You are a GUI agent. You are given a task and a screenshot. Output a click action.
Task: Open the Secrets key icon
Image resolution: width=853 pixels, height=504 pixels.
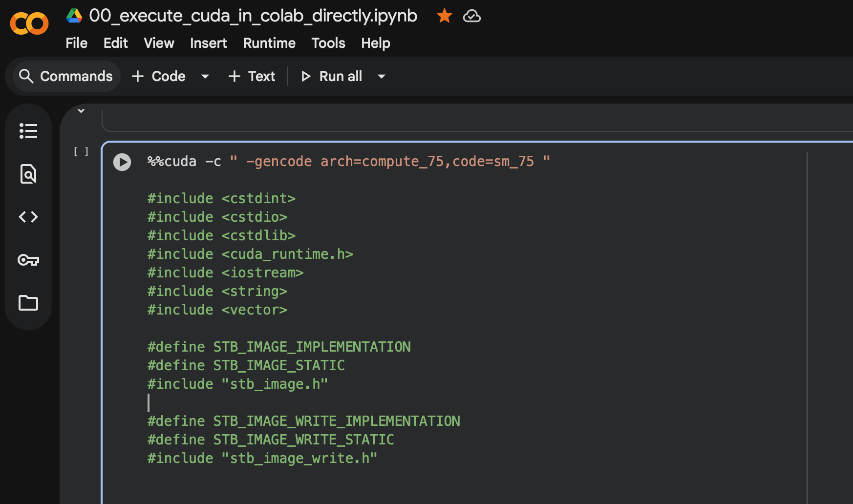[28, 260]
